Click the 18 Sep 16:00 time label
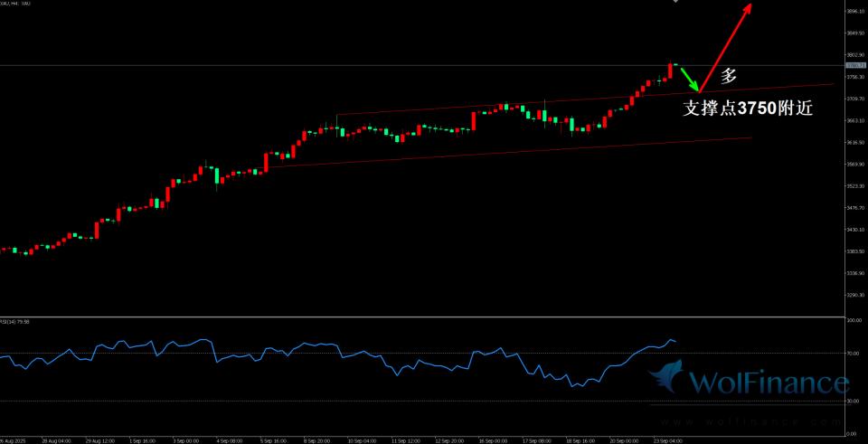This screenshot has width=868, height=444. click(580, 441)
